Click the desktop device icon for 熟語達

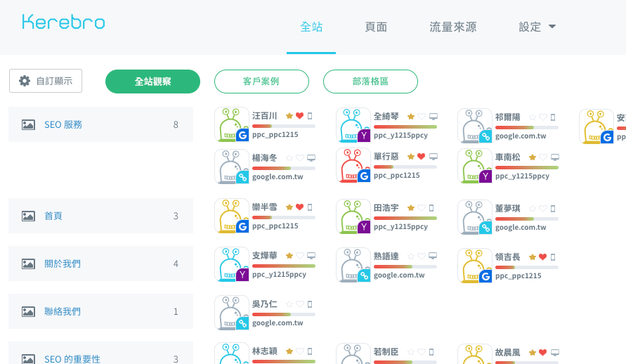[x=433, y=256]
